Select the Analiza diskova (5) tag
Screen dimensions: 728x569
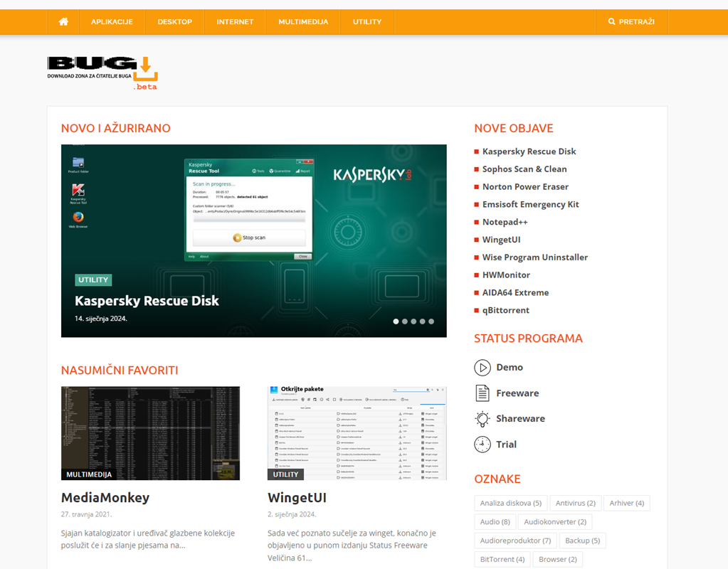tap(511, 503)
